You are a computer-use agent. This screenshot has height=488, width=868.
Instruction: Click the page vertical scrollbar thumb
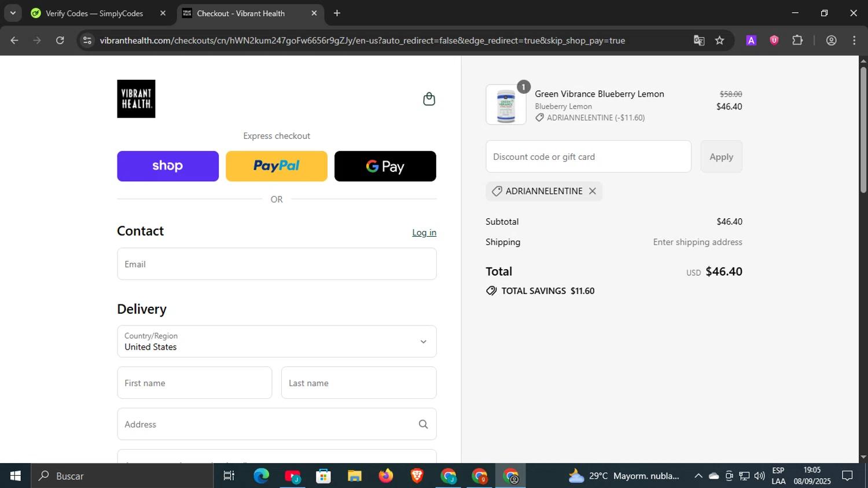tap(863, 130)
